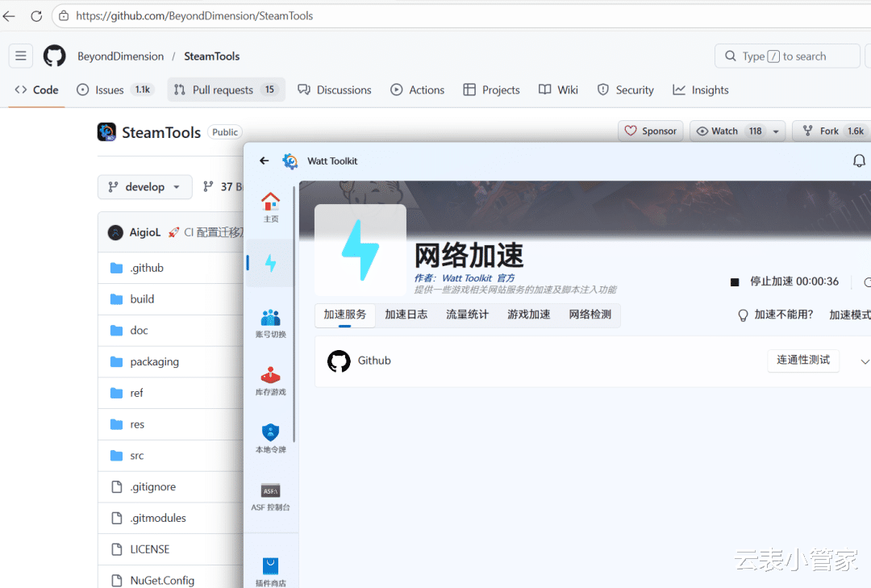Open the Projects tab
Image resolution: width=871 pixels, height=588 pixels.
pyautogui.click(x=492, y=90)
